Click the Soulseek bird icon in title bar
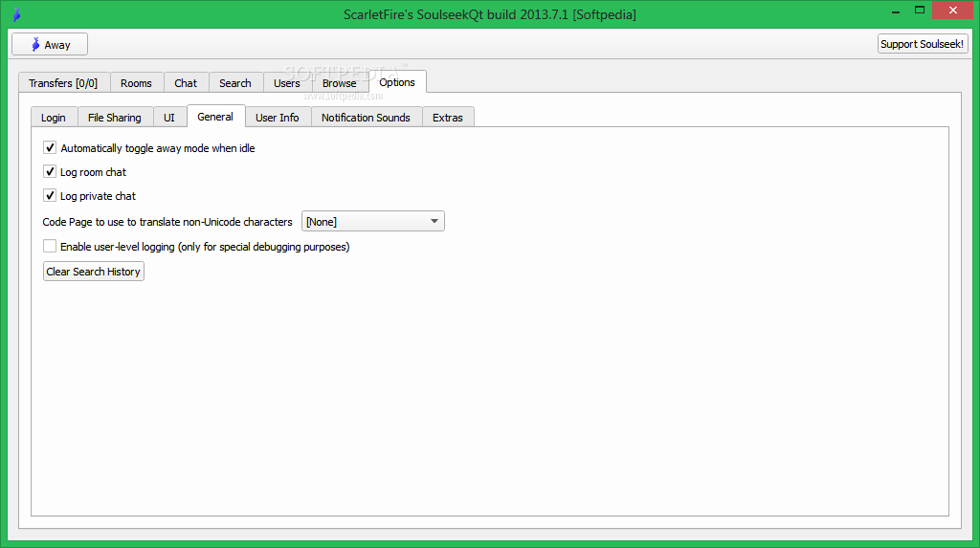 click(17, 13)
